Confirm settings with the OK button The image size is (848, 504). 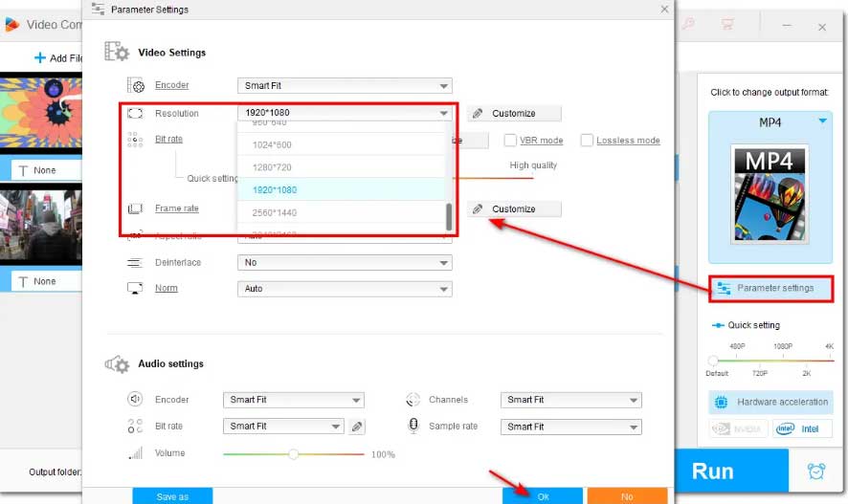[x=543, y=496]
